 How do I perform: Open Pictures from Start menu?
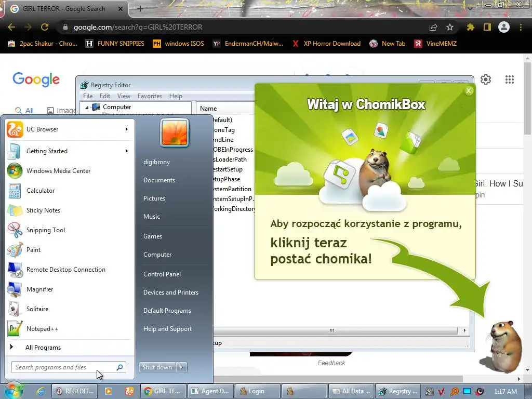154,198
